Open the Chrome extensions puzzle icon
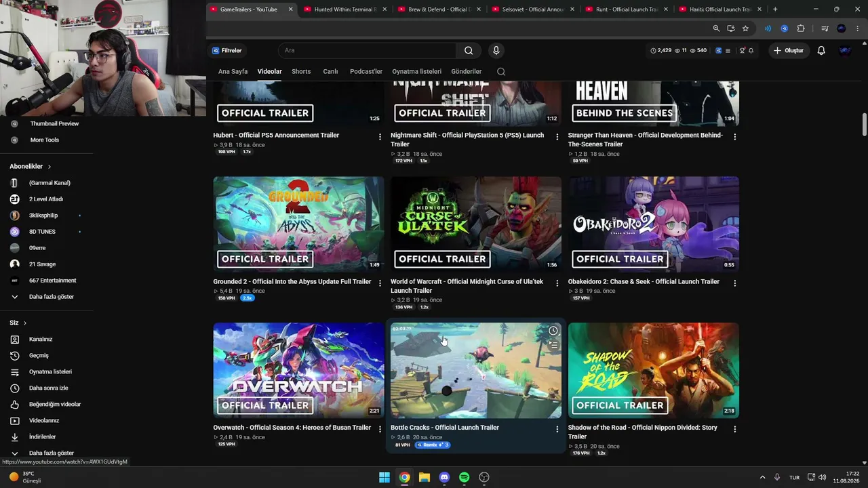Screen dimensions: 868x488 tap(801, 28)
